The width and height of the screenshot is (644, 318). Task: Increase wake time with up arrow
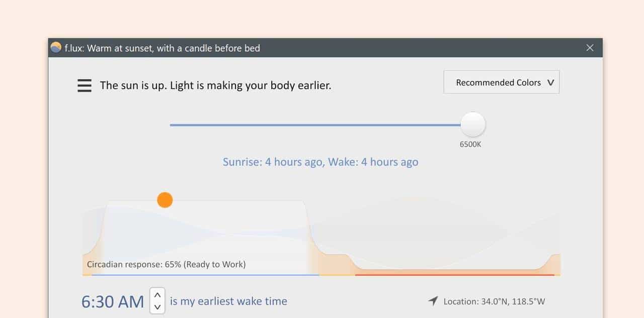click(x=157, y=295)
